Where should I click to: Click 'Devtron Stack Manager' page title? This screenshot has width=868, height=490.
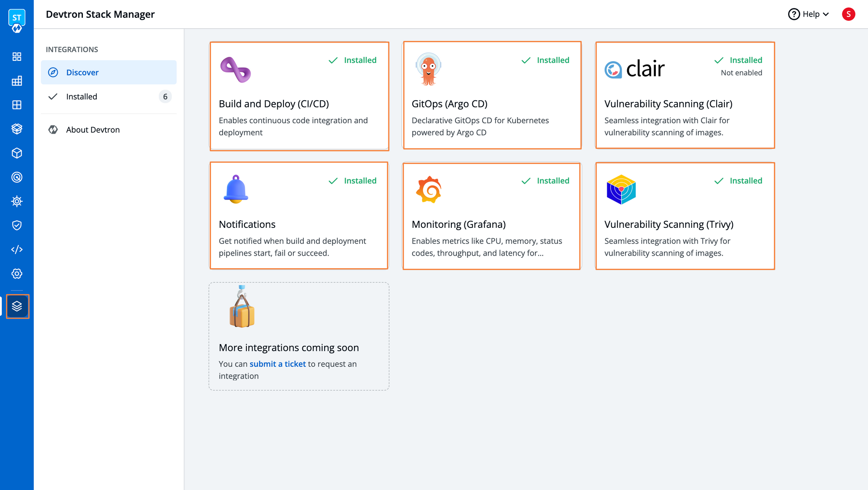tap(100, 14)
